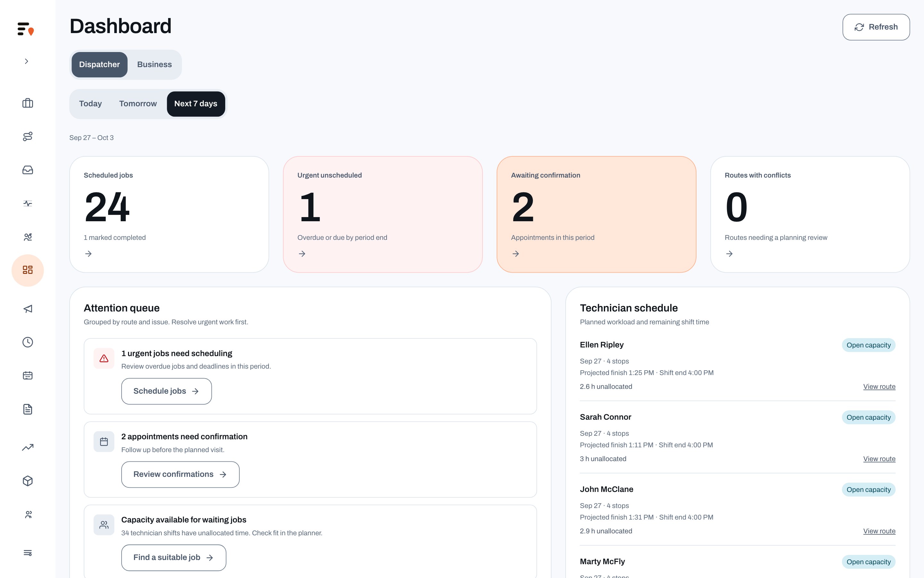Click the '2.6 h unallocated' text
This screenshot has height=578, width=924.
[605, 387]
